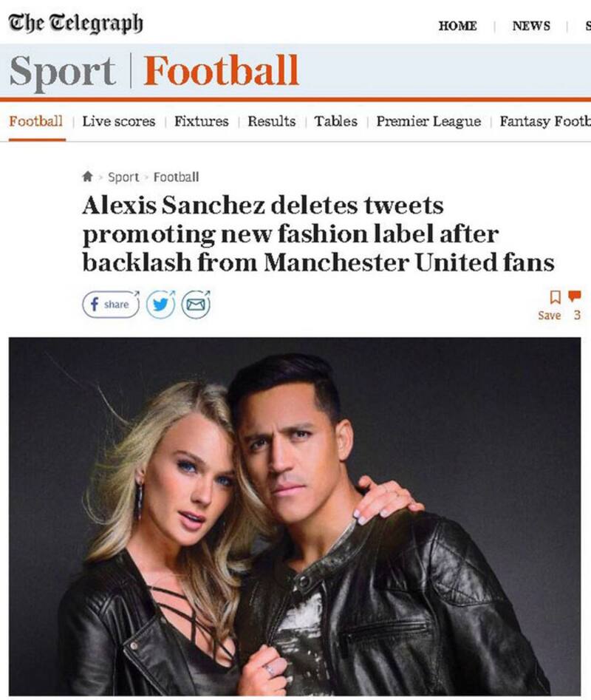Switch to the Tables tab

tap(335, 121)
